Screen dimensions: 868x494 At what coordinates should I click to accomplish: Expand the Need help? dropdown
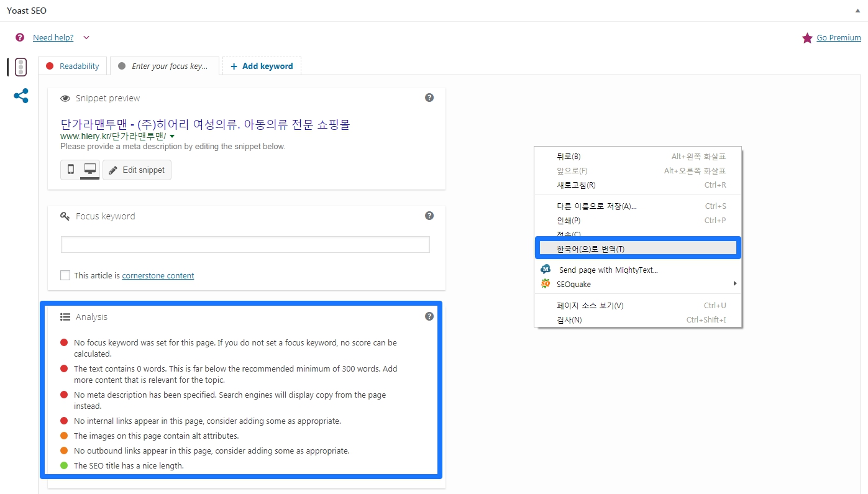86,37
